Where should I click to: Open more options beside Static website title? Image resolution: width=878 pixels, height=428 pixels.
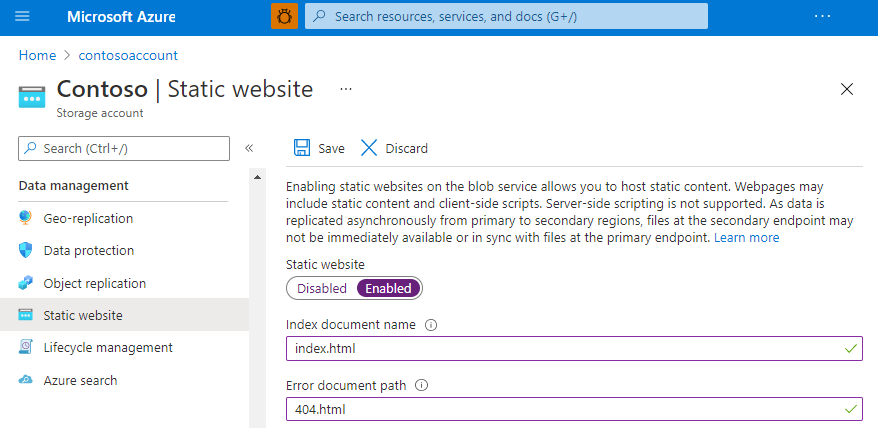click(x=346, y=89)
